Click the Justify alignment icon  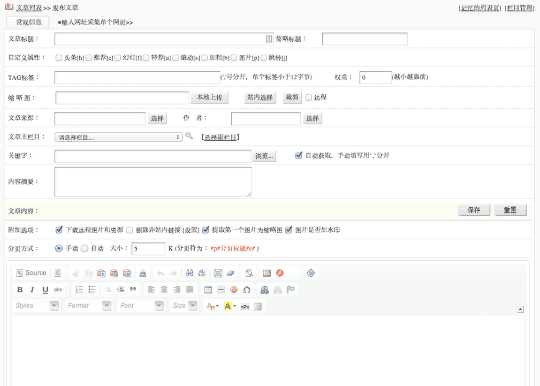(189, 290)
